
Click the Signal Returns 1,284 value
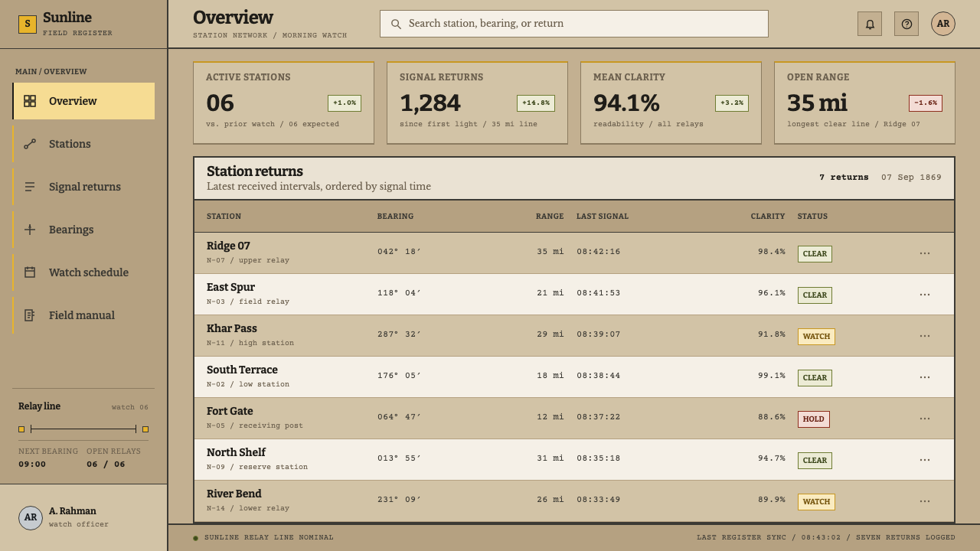(430, 103)
